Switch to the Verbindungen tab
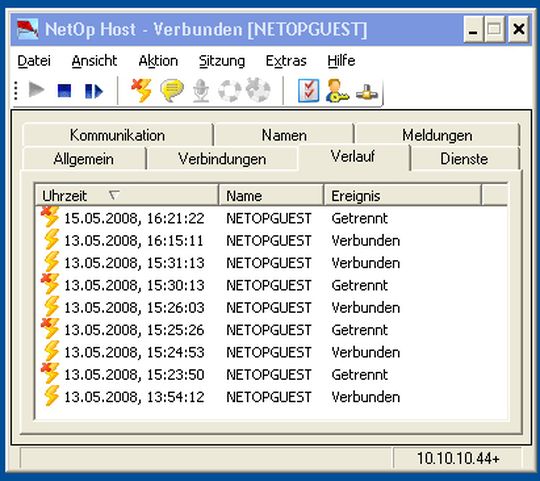This screenshot has height=481, width=540. [222, 159]
